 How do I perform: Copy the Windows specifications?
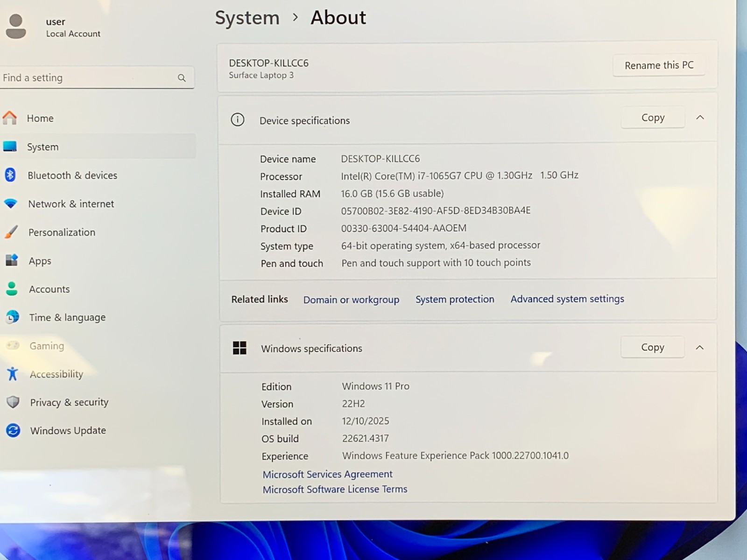(652, 347)
